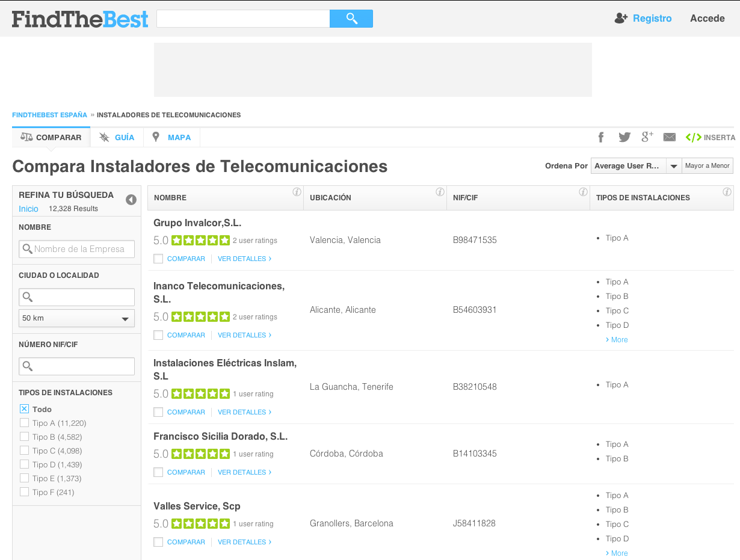The image size is (740, 560).
Task: Open info icon for NIF/CIF column
Action: (583, 192)
